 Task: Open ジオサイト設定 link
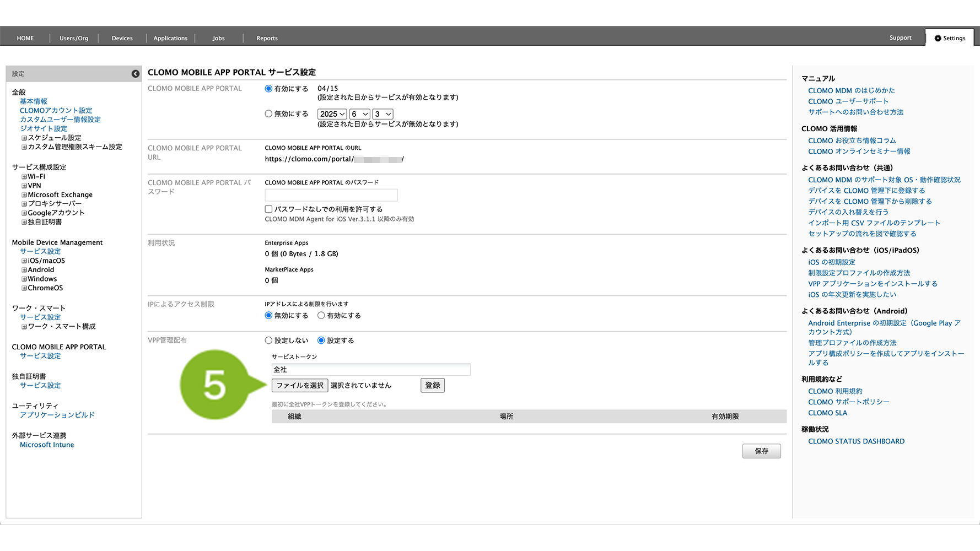point(44,128)
